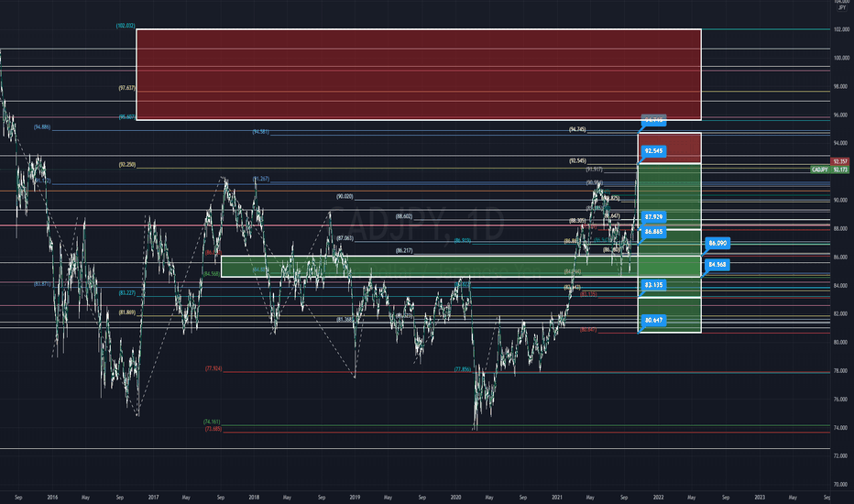854x504 pixels.
Task: Click the 84.000 price axis label
Action: pyautogui.click(x=841, y=286)
